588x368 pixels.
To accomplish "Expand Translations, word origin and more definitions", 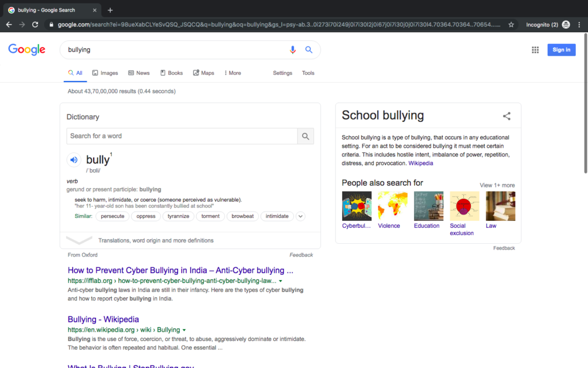I will [x=190, y=240].
